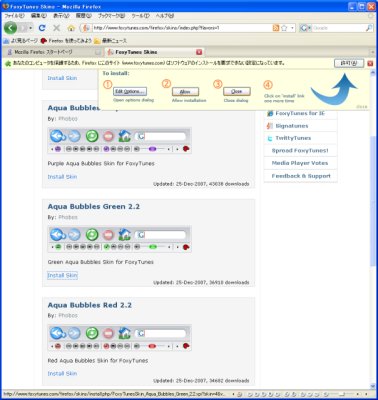
Task: Install the Purple Aqua Bubbles skin
Action: (x=62, y=177)
